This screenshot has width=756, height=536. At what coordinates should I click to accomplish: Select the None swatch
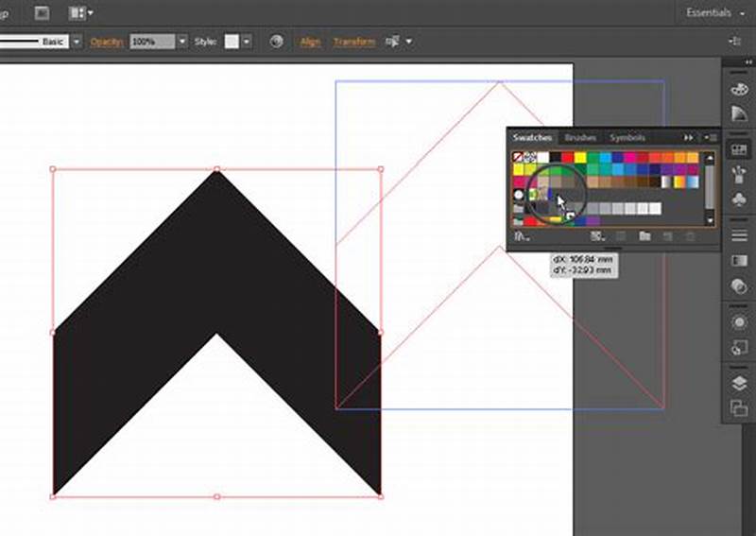coord(518,157)
